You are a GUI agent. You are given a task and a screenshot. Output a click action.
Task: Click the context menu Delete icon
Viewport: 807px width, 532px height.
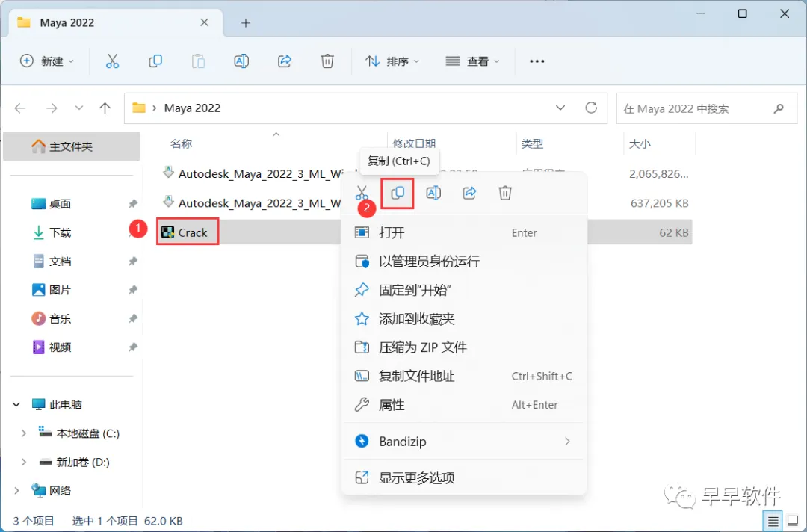tap(505, 193)
